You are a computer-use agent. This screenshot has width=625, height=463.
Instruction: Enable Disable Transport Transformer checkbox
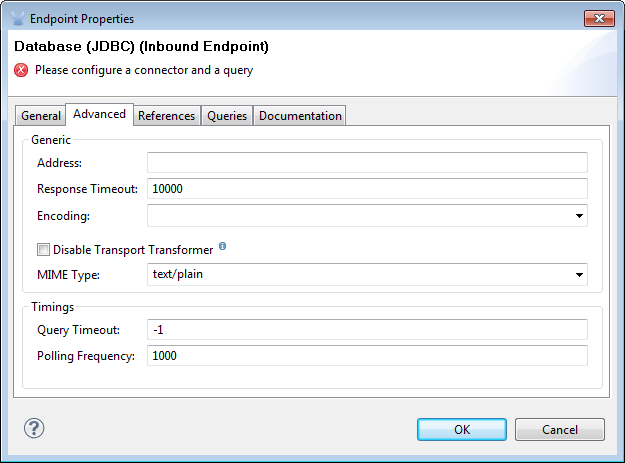coord(43,250)
